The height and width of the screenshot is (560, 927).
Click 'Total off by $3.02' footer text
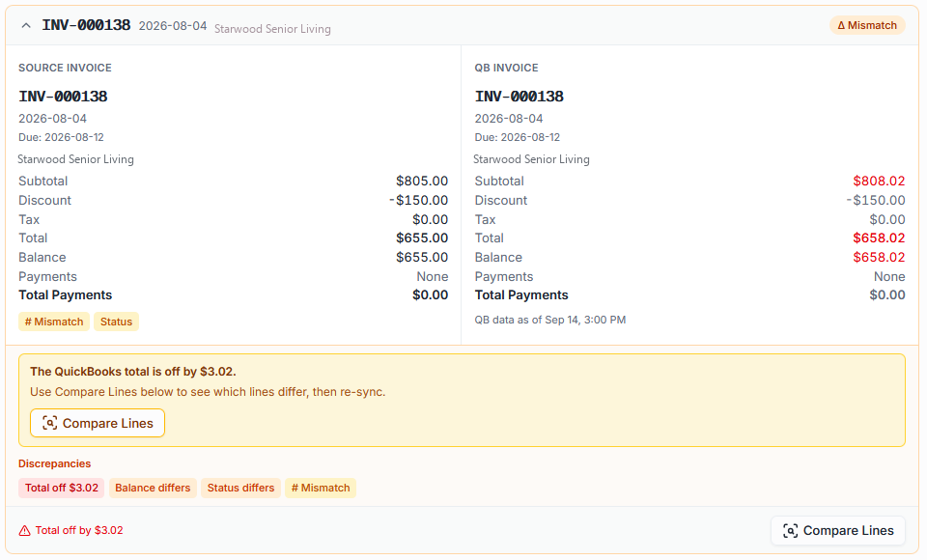(79, 530)
